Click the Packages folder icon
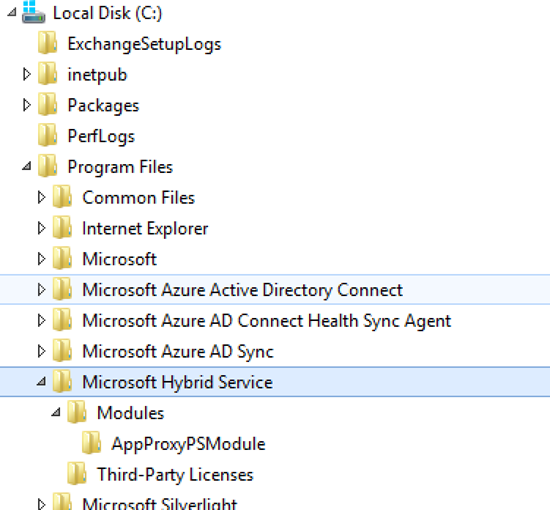Image resolution: width=550 pixels, height=510 pixels. (47, 104)
